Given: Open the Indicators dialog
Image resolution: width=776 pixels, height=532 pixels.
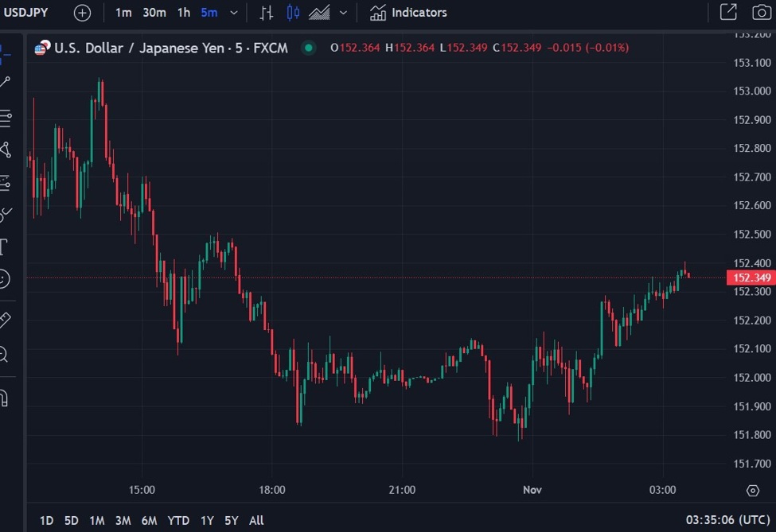Looking at the screenshot, I should point(408,13).
